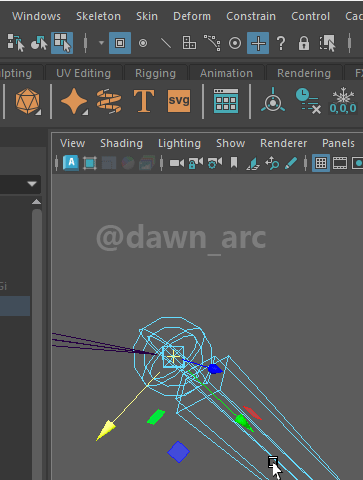Click the green plane handle square
This screenshot has height=480, width=363.
click(x=156, y=417)
